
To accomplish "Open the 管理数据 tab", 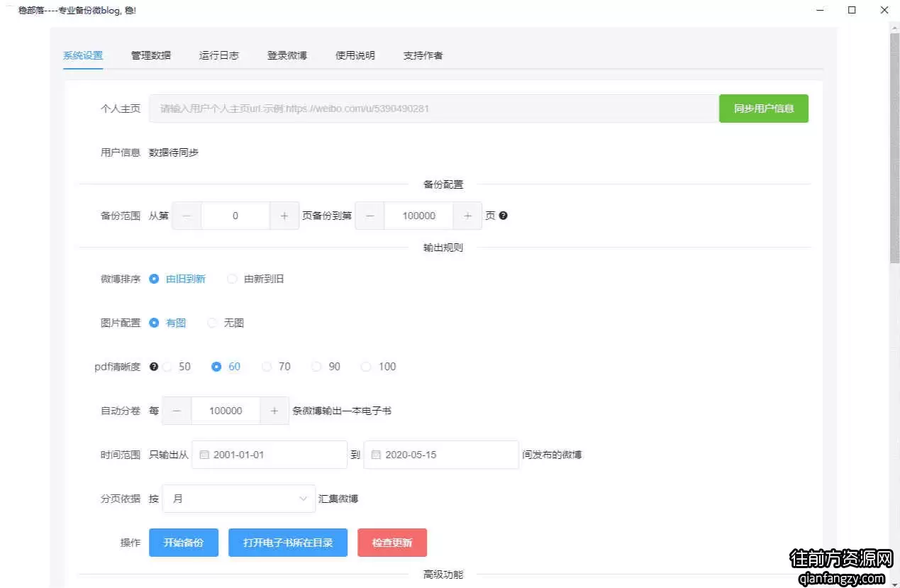I will 151,55.
